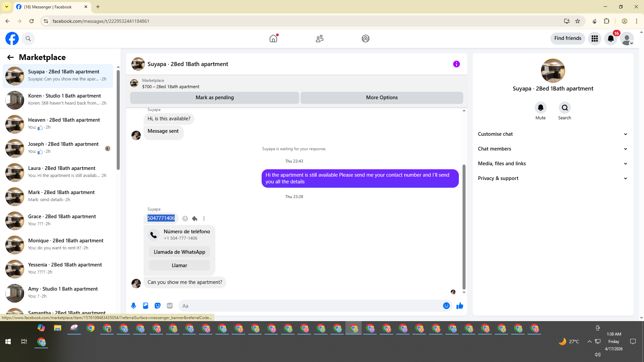Click the More Options button
The width and height of the screenshot is (644, 362).
[x=382, y=98]
